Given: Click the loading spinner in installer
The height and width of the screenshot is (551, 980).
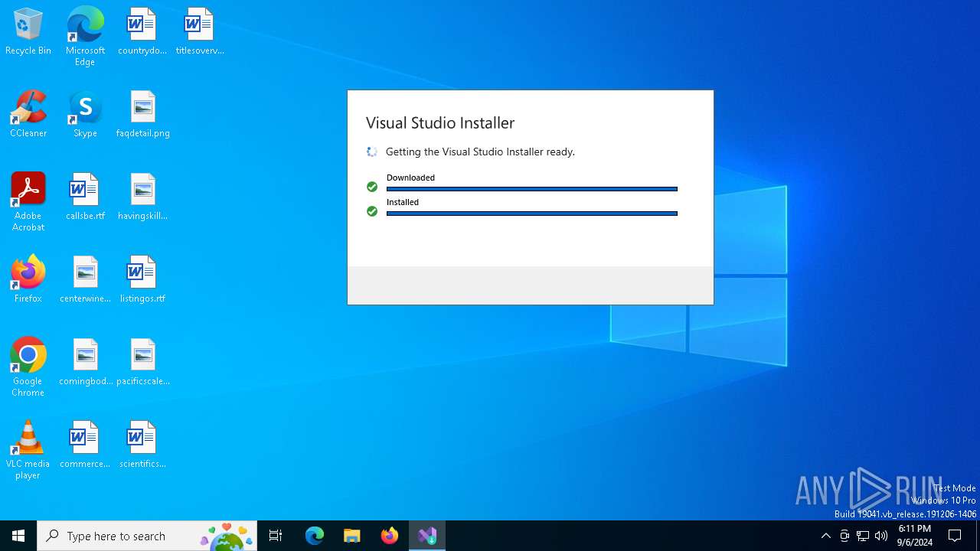Looking at the screenshot, I should tap(372, 152).
